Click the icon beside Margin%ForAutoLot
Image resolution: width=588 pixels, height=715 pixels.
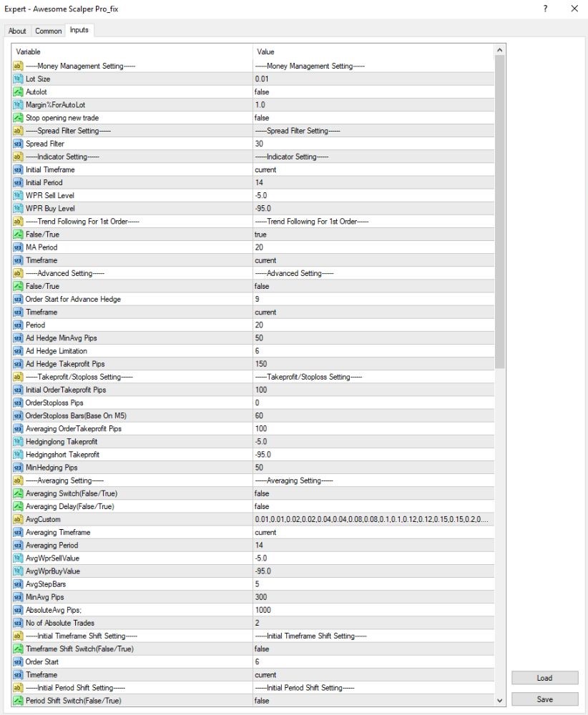coord(18,105)
